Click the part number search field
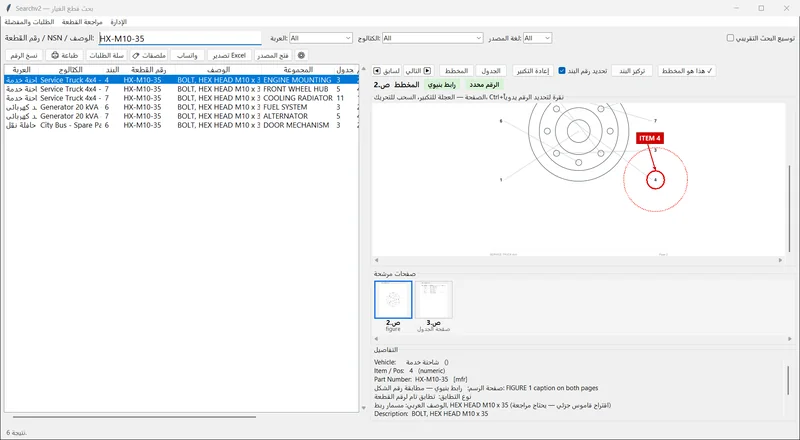The width and height of the screenshot is (800, 440). 180,38
